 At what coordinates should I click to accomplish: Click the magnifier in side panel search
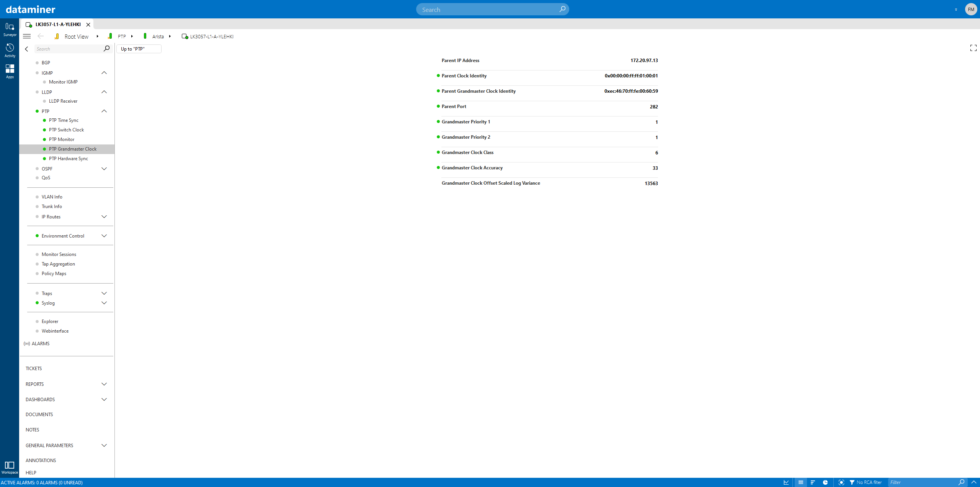coord(106,49)
